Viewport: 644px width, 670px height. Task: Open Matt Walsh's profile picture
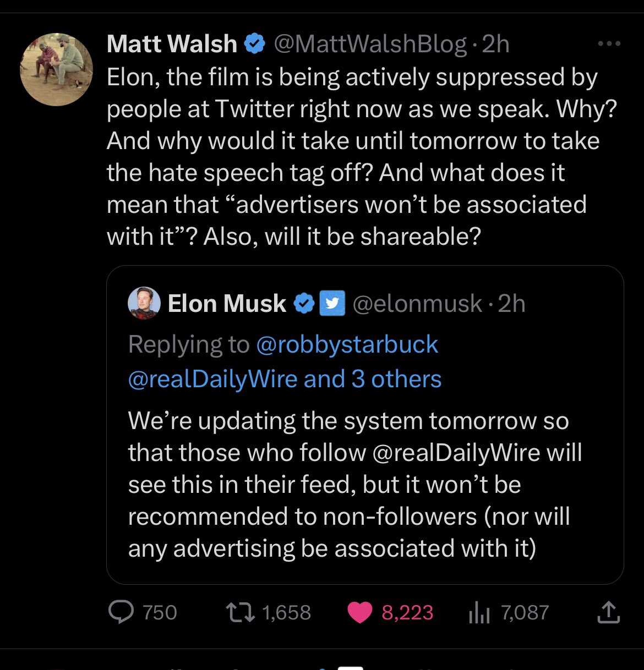(x=56, y=69)
